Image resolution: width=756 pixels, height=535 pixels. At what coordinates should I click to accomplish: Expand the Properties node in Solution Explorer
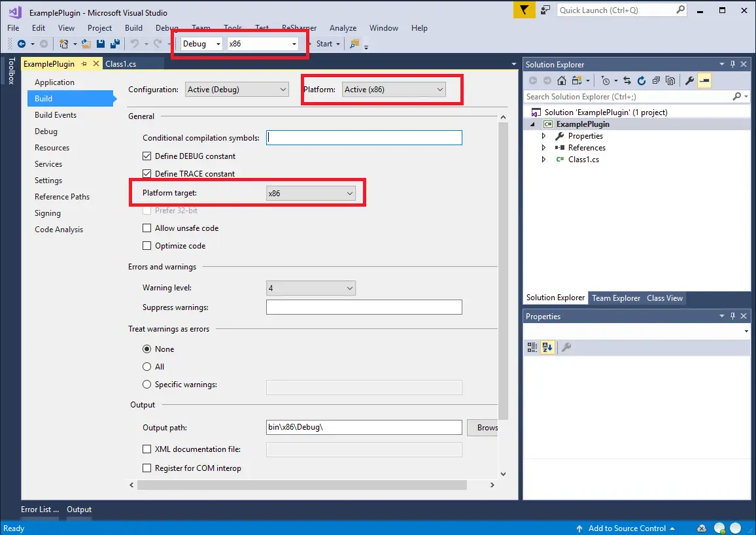[x=544, y=136]
